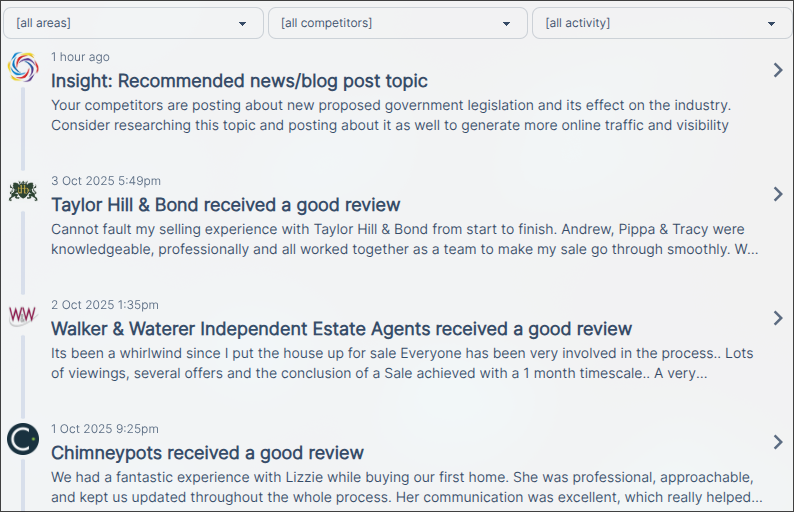Click chevron arrow beside Walker & Waterer review
Image resolution: width=794 pixels, height=512 pixels.
(x=778, y=318)
